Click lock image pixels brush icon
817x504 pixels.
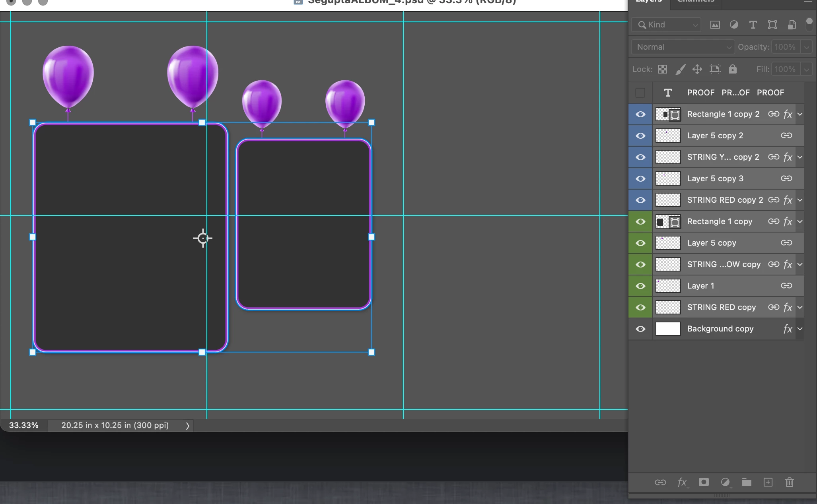tap(680, 69)
